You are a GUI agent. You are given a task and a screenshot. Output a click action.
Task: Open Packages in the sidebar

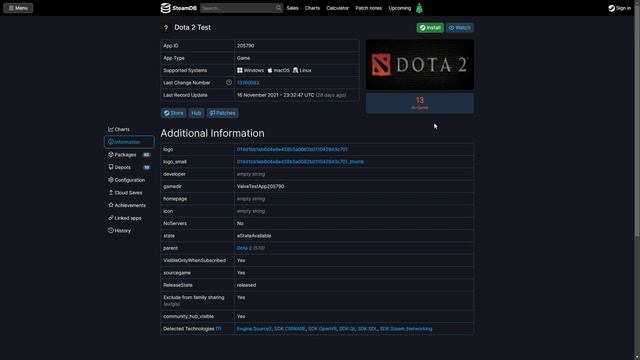point(129,155)
